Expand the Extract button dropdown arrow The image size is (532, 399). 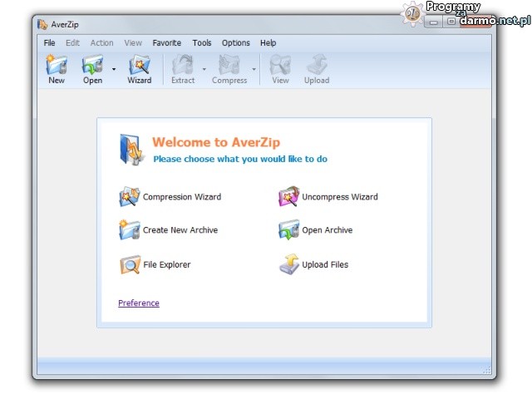204,70
